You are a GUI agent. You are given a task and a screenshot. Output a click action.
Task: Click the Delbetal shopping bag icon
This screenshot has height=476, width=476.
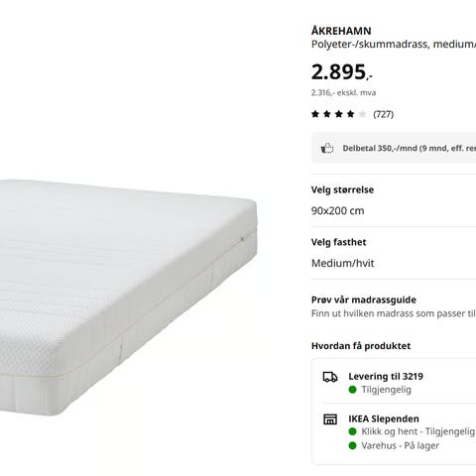[x=327, y=148]
